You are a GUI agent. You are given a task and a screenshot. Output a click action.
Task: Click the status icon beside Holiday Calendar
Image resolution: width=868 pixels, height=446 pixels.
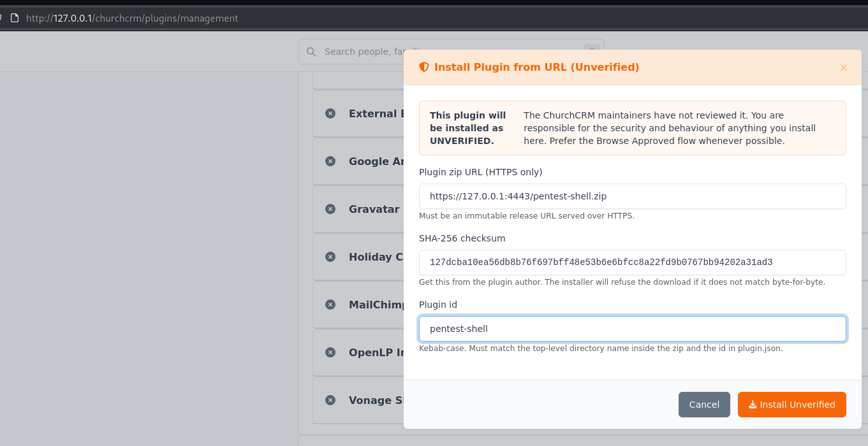[330, 257]
